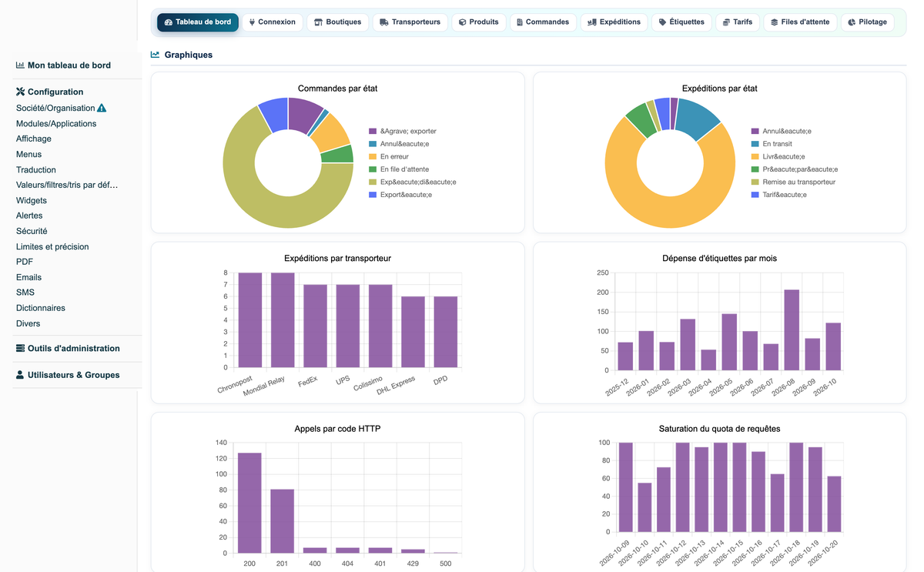This screenshot has height=572, width=924.
Task: Switch to the Pilotage tab
Action: click(867, 22)
